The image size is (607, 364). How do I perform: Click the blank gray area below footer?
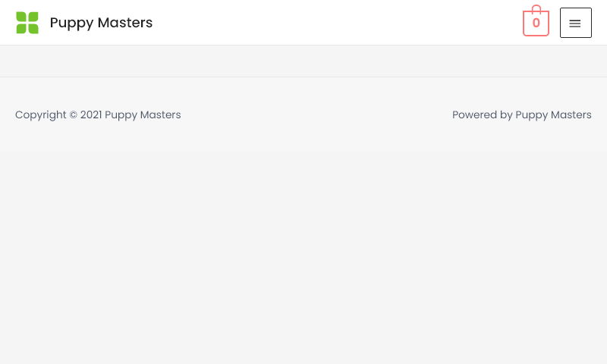click(x=303, y=258)
